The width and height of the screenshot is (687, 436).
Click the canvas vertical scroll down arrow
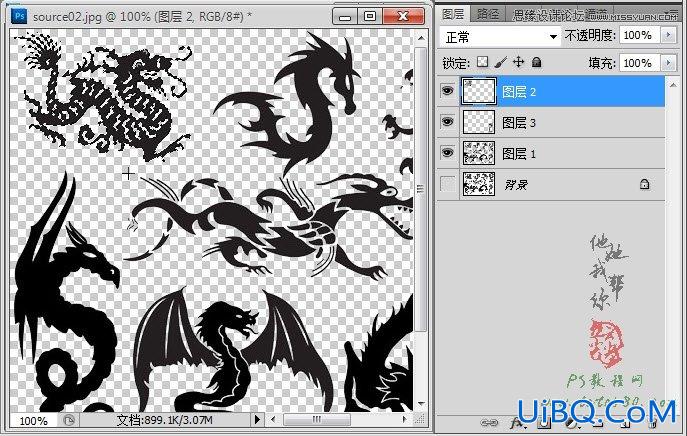pyautogui.click(x=421, y=403)
